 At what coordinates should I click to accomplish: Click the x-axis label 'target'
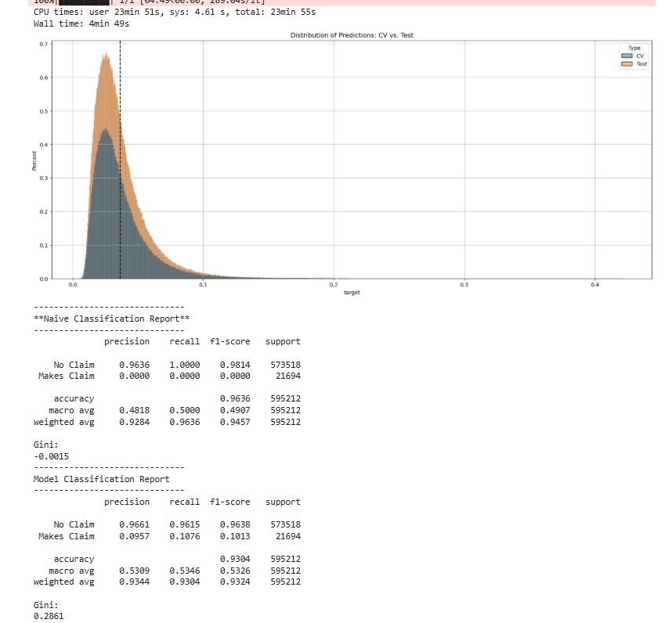pyautogui.click(x=352, y=292)
